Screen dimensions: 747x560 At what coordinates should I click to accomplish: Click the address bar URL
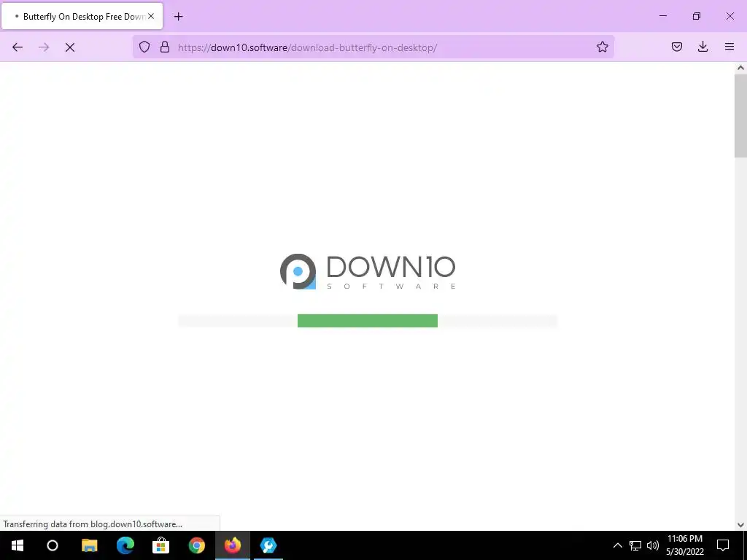[307, 47]
